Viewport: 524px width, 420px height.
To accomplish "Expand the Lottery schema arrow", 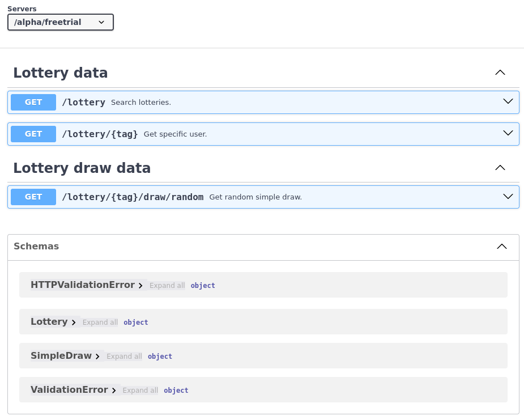I will point(74,323).
